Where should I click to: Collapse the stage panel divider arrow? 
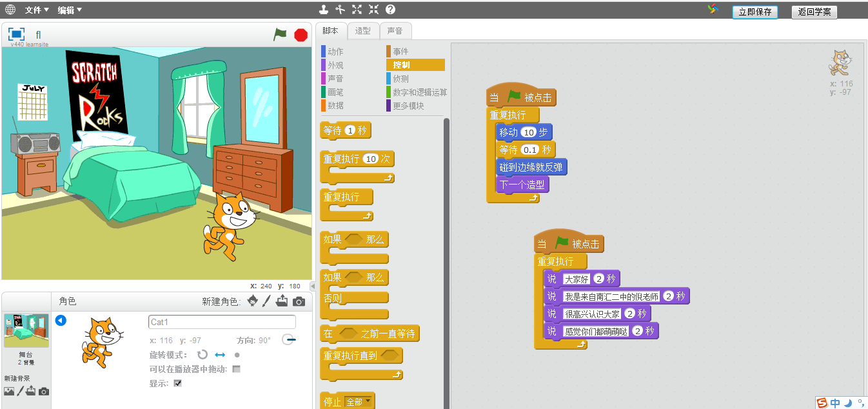click(x=313, y=286)
